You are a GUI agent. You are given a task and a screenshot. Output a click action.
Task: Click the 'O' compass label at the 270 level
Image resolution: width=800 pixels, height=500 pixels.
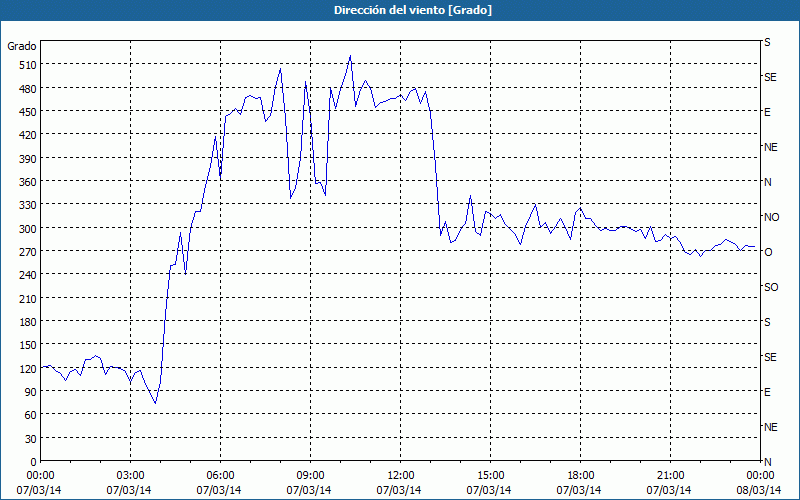coord(768,252)
